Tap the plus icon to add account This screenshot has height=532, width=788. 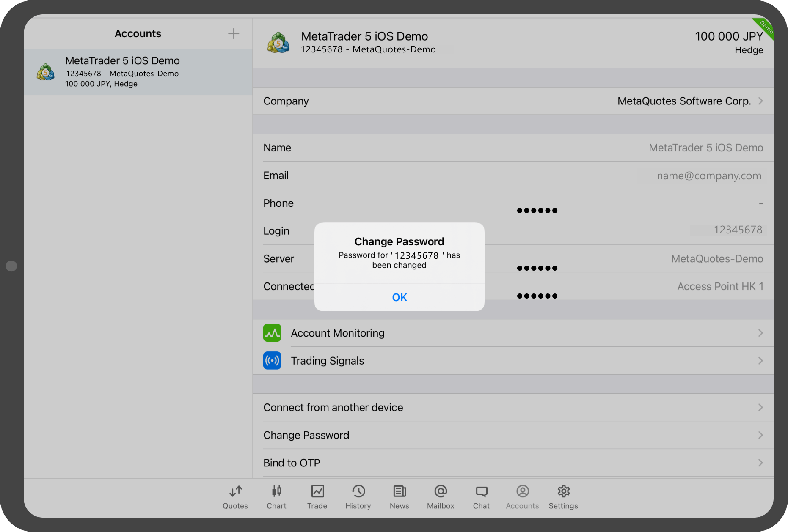point(233,34)
